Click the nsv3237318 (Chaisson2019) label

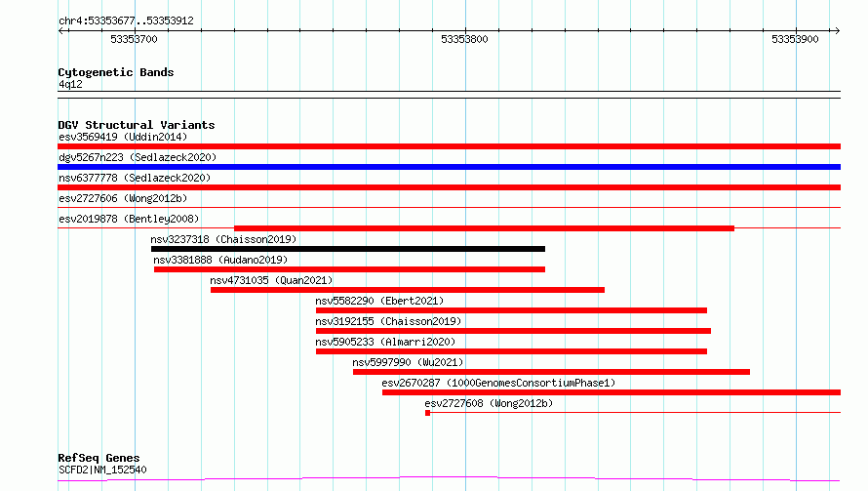(x=223, y=239)
